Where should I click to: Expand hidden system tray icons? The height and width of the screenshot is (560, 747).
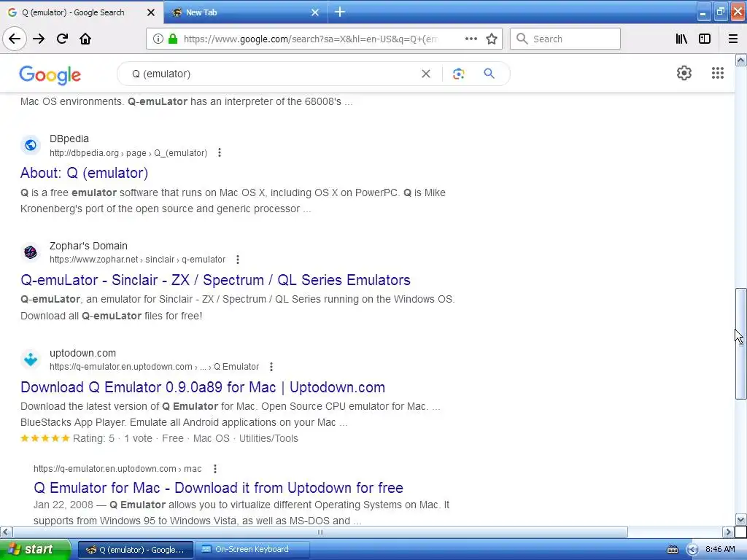point(692,550)
